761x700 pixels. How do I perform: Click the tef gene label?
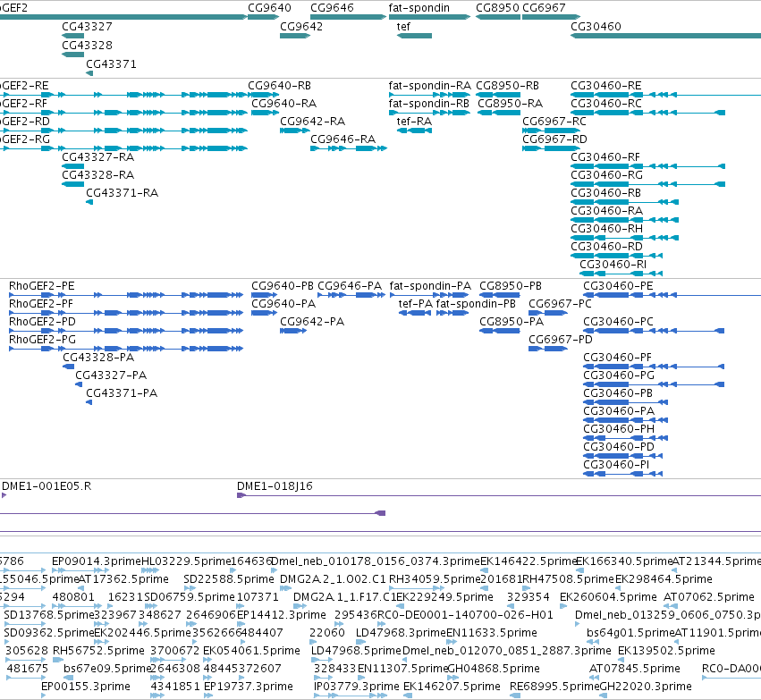point(403,27)
